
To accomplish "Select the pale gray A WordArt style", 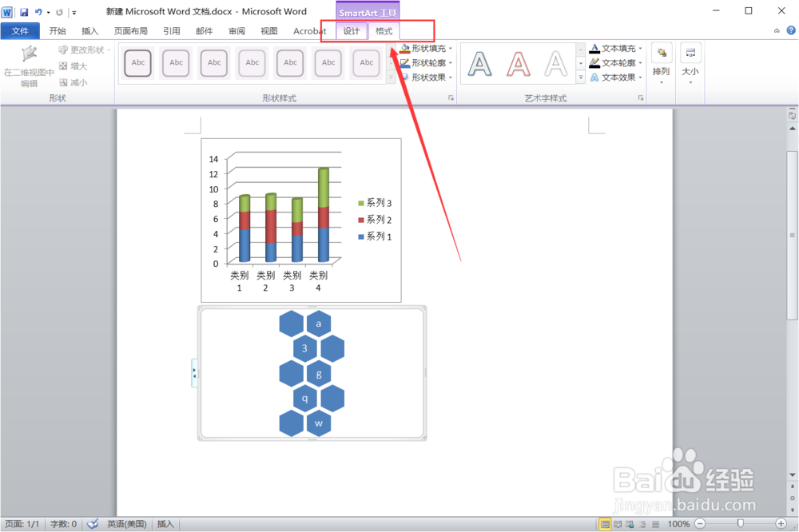I will (x=555, y=64).
